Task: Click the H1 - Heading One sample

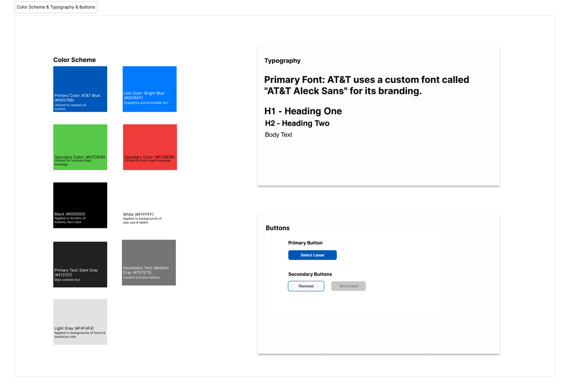Action: 303,111
